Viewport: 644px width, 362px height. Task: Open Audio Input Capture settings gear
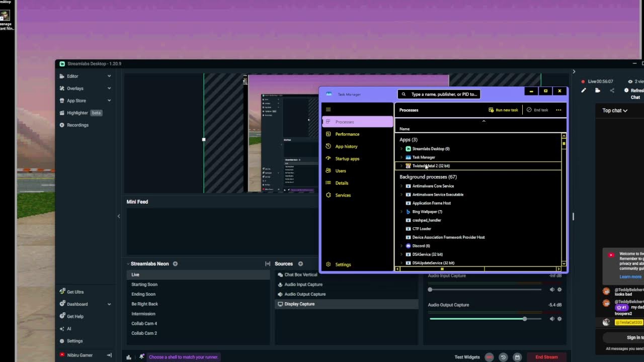[x=559, y=290]
